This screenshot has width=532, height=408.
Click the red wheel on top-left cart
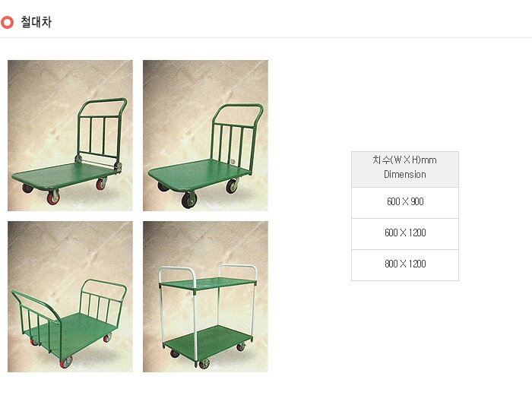(53, 198)
